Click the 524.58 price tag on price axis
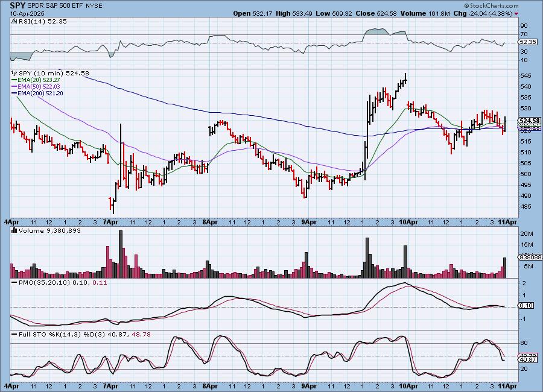 (x=530, y=121)
